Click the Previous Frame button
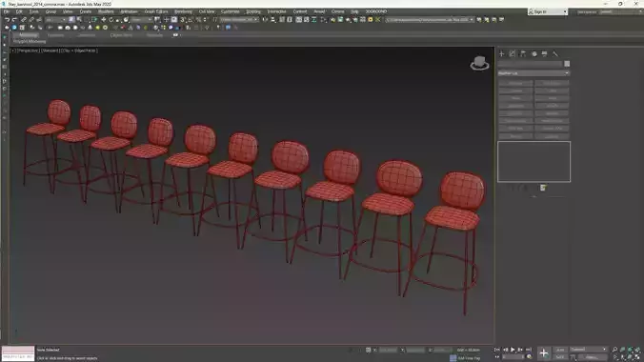Screen dimensions: 644x362 (506, 350)
